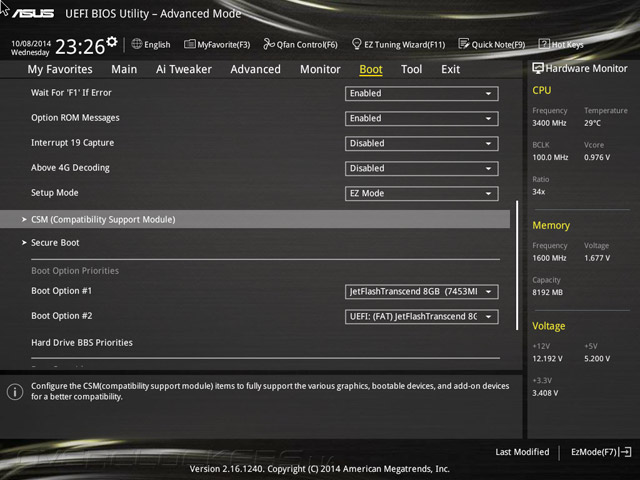Switch to the Monitor tab

[320, 69]
